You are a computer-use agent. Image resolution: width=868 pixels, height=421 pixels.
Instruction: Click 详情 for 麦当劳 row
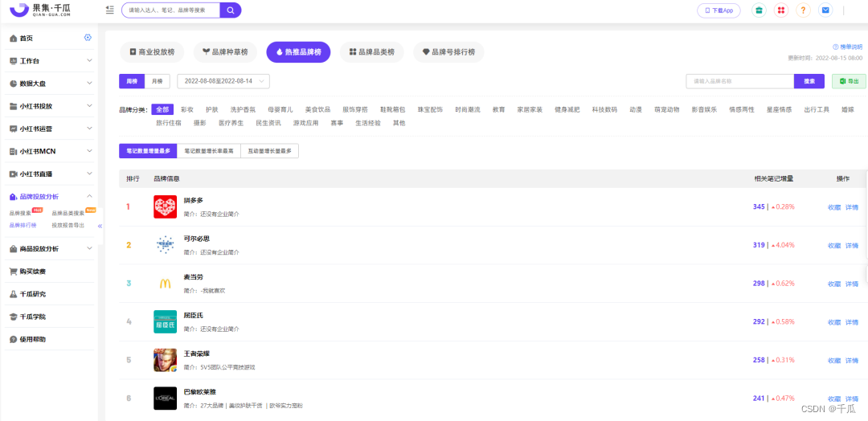(x=851, y=284)
